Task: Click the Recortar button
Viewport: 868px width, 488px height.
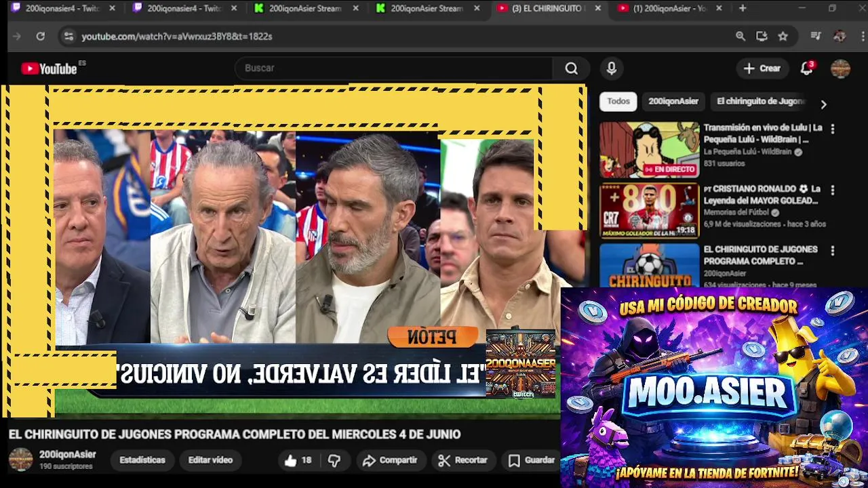Action: [463, 460]
